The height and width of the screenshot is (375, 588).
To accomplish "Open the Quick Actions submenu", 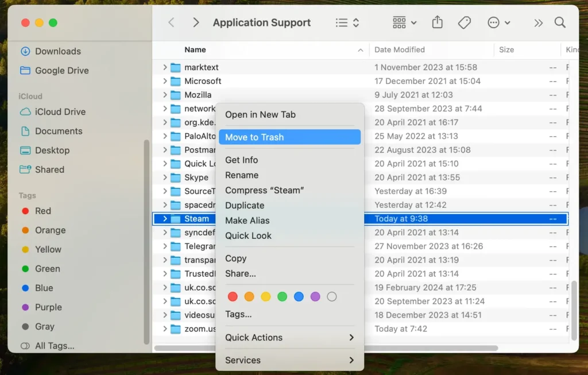I will pyautogui.click(x=254, y=338).
